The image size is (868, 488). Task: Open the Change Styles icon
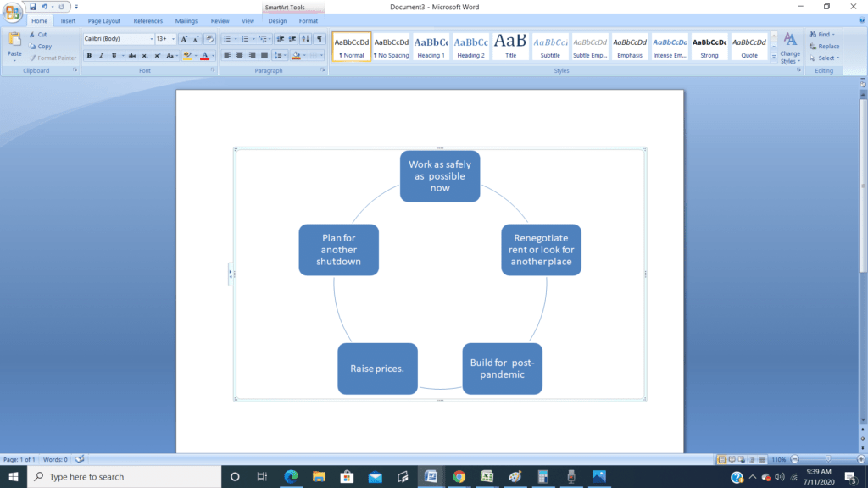(x=789, y=46)
